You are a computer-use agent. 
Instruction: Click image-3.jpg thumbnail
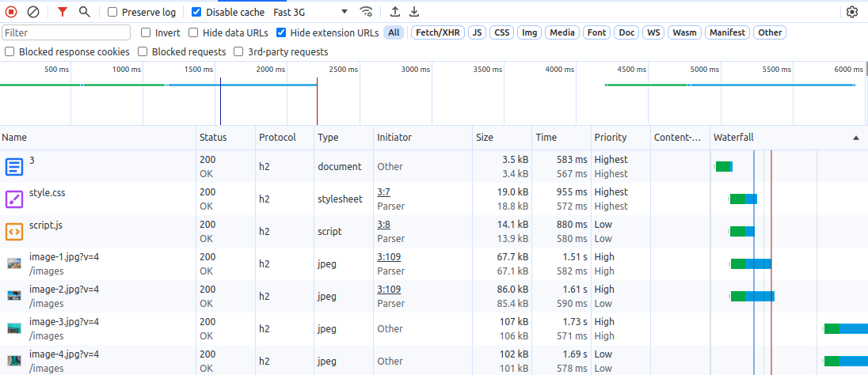[14, 328]
